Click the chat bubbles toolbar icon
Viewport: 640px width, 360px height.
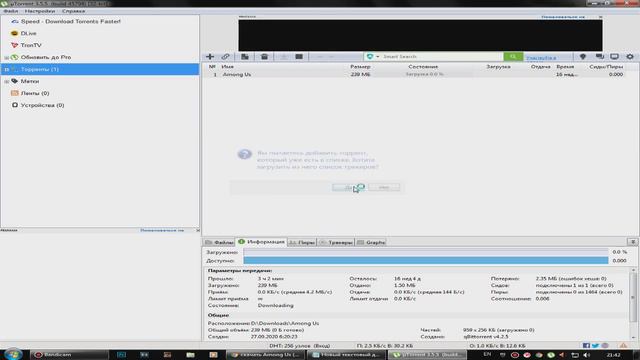(x=599, y=56)
